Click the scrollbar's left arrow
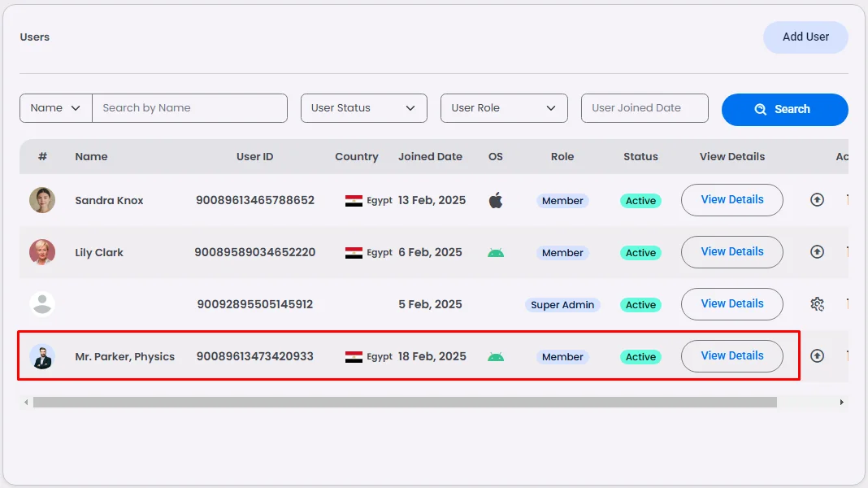Viewport: 868px width, 488px height. click(26, 402)
